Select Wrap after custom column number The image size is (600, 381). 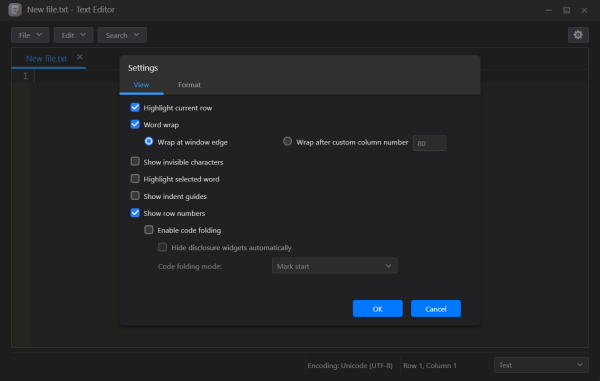point(287,142)
